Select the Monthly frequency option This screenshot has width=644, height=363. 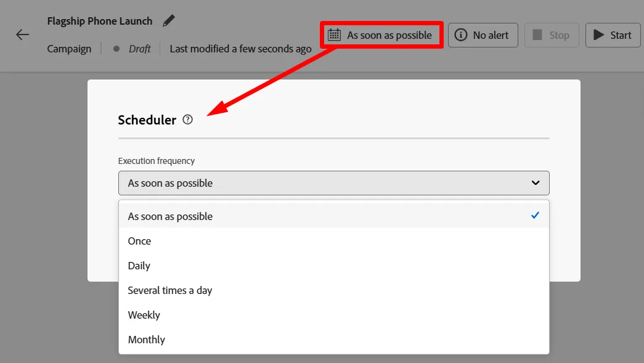(333, 340)
